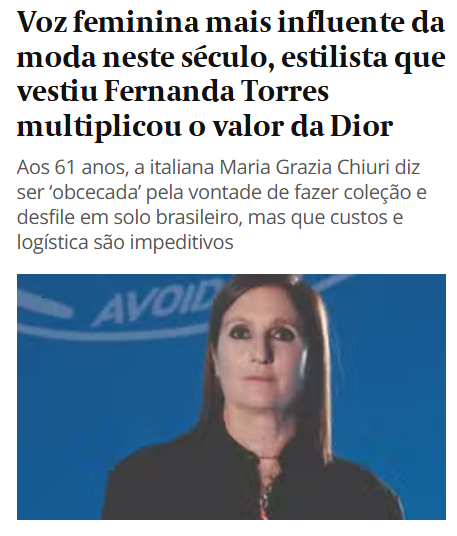Click 'Fernanda Torres' in the headline
Viewport: 457px width, 536px height.
(216, 91)
